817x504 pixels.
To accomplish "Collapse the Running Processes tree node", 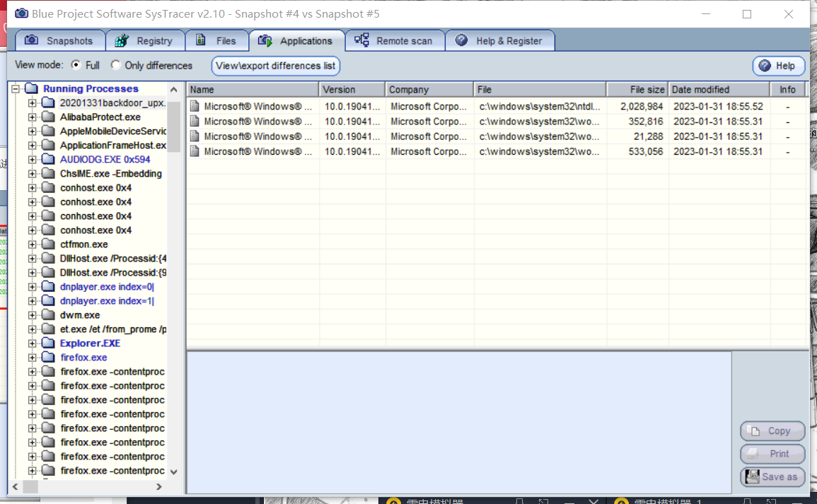I will pyautogui.click(x=16, y=88).
